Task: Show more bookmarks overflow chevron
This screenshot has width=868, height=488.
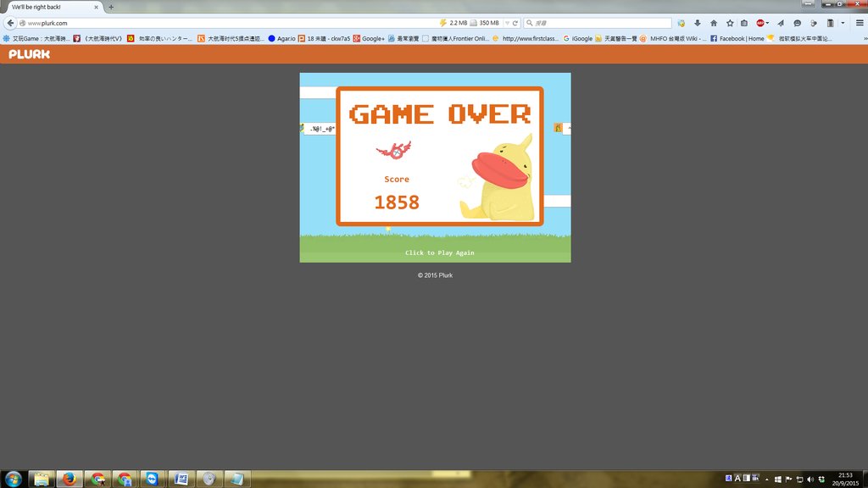Action: coord(865,39)
